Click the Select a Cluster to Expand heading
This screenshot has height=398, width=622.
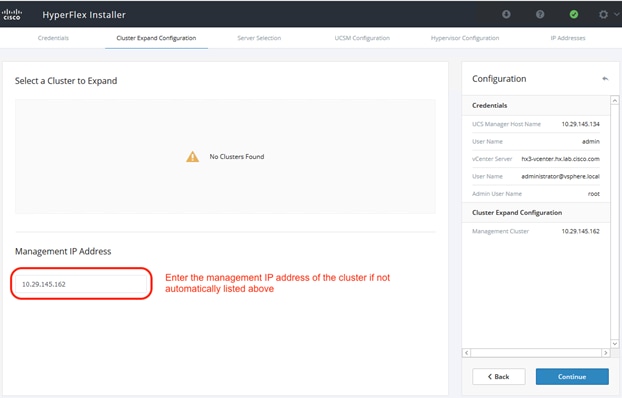click(x=66, y=81)
